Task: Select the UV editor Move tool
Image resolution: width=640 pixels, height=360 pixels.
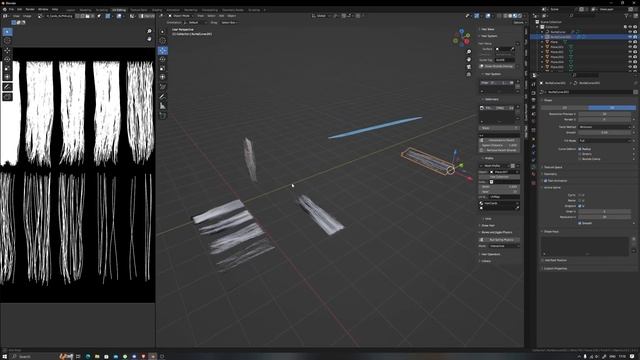Action: (7, 50)
